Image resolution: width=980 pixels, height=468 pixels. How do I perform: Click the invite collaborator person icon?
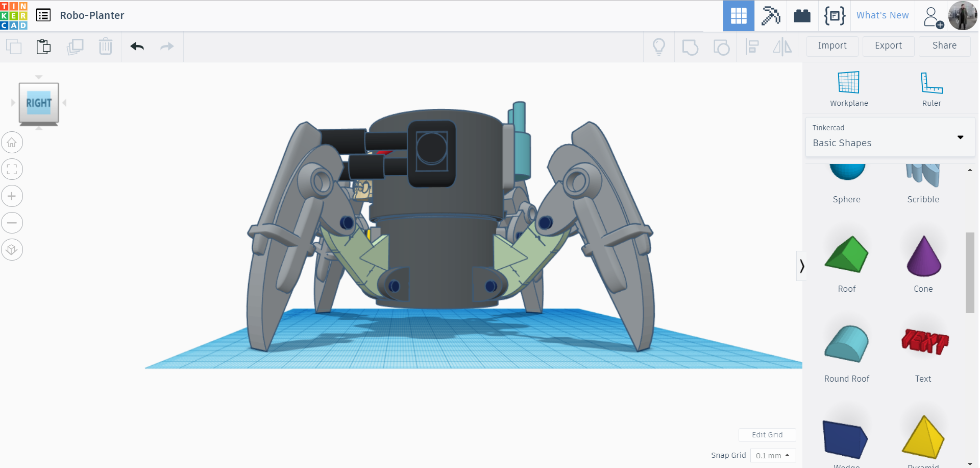pyautogui.click(x=933, y=17)
